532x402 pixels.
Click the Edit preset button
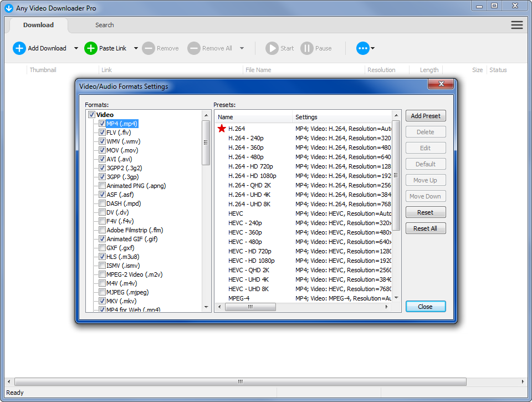pos(426,148)
